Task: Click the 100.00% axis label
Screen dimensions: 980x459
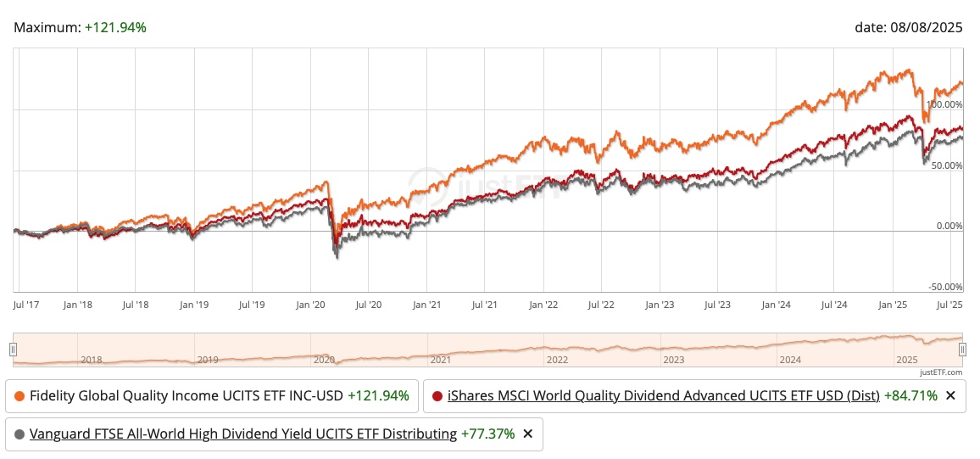Action: click(x=944, y=104)
